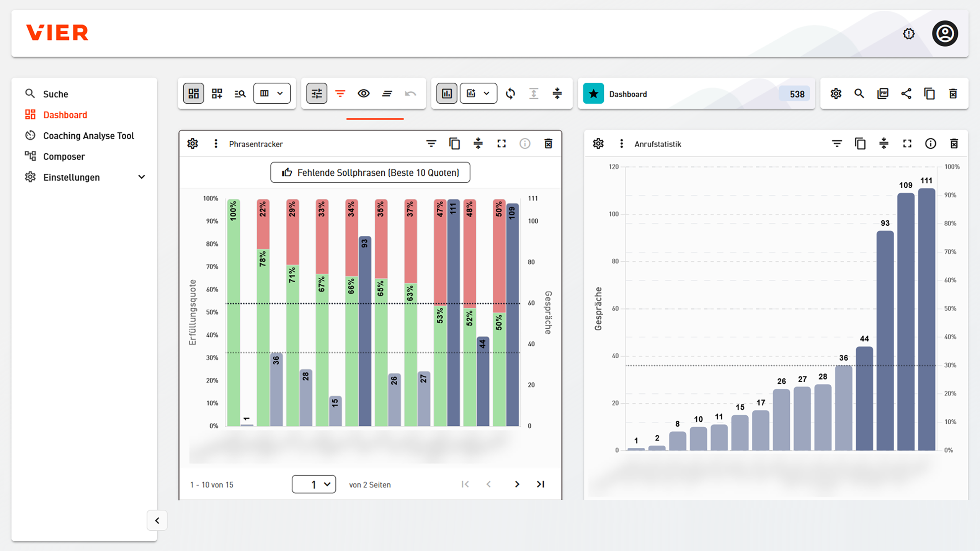Click the add widget grid icon
980x551 pixels.
coord(217,94)
